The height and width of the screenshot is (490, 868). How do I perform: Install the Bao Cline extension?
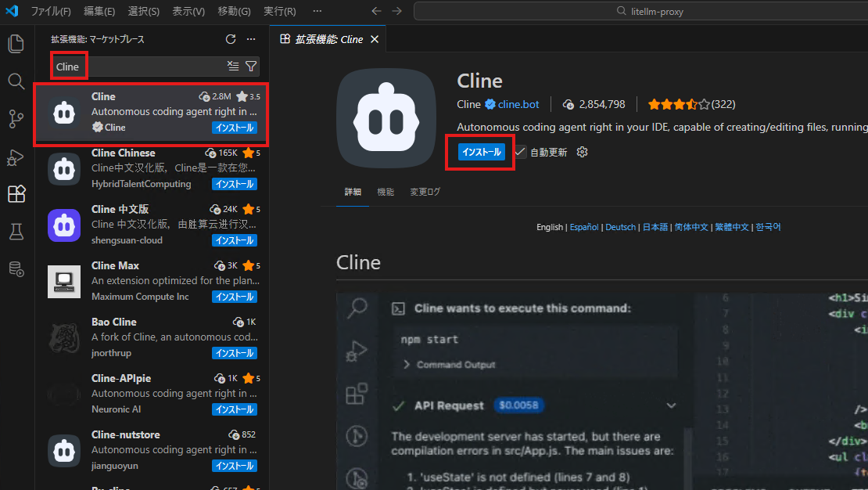point(235,353)
